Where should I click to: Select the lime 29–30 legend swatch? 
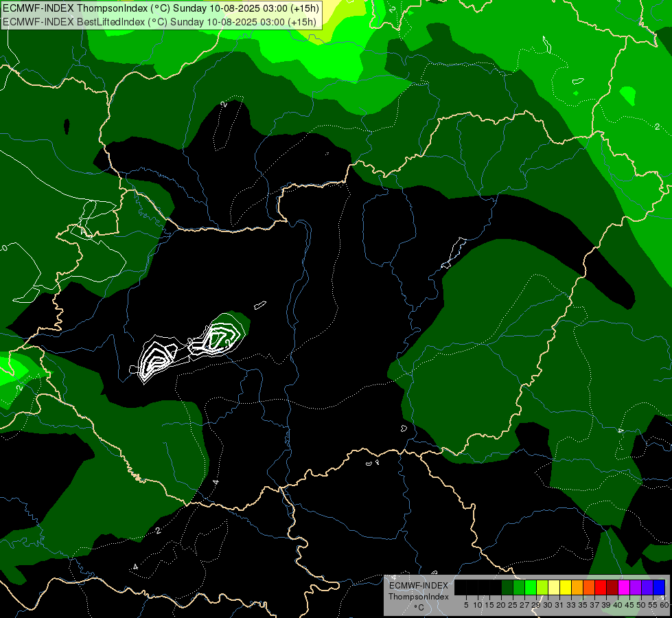pyautogui.click(x=542, y=587)
